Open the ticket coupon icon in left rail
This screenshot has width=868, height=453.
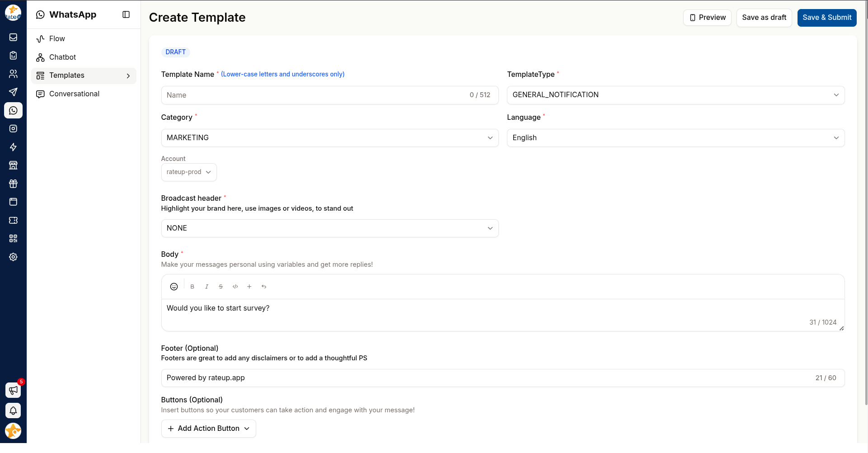pos(13,220)
